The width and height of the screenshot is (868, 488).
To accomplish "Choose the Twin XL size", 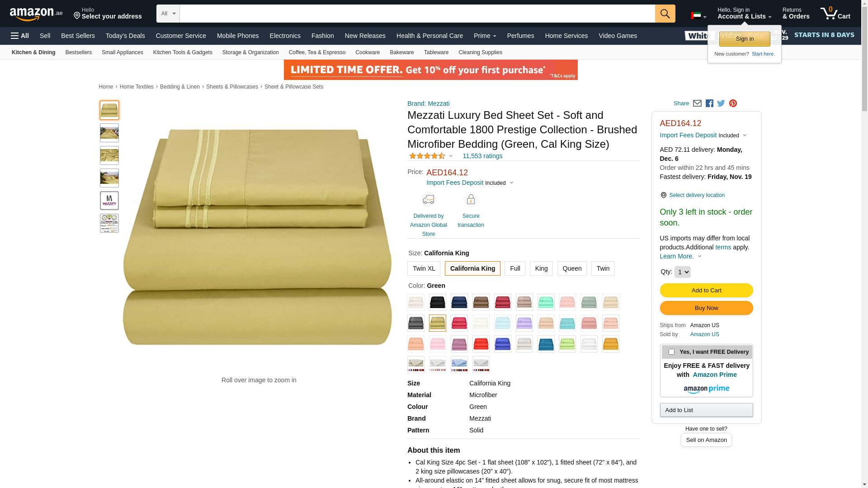I will [x=424, y=268].
